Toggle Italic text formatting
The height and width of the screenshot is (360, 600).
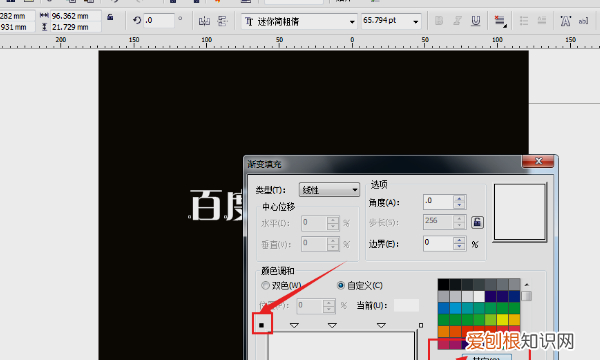click(x=457, y=21)
